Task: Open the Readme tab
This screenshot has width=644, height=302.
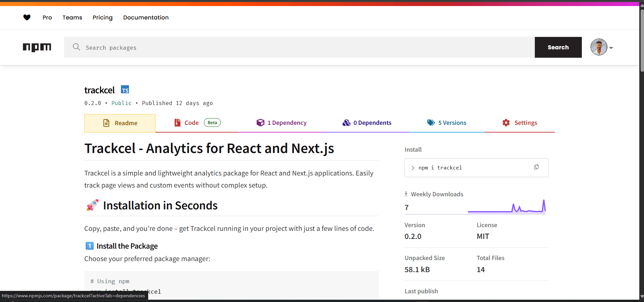Action: coord(120,123)
